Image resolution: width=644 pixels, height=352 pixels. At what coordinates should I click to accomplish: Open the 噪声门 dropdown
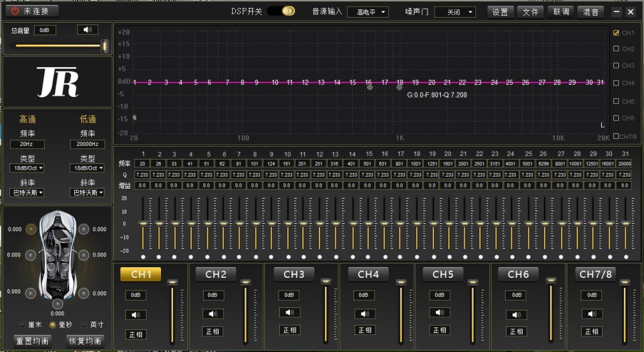coord(455,12)
